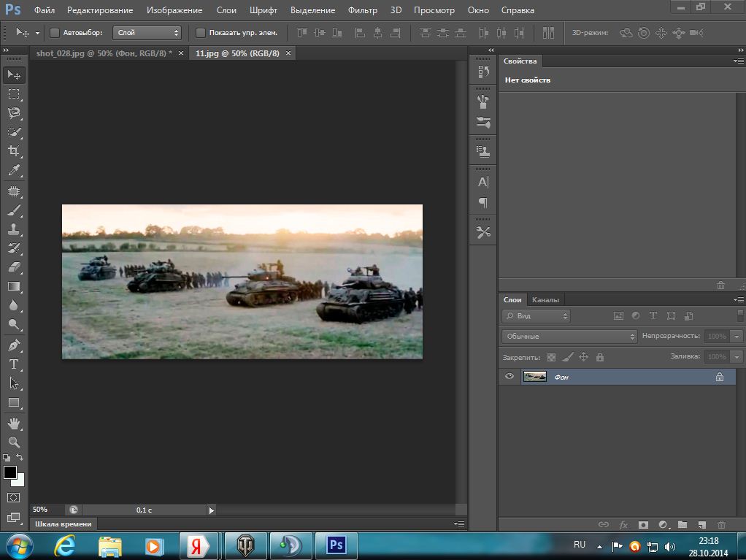Select the Eyedropper tool
This screenshot has width=746, height=560.
pyautogui.click(x=14, y=170)
